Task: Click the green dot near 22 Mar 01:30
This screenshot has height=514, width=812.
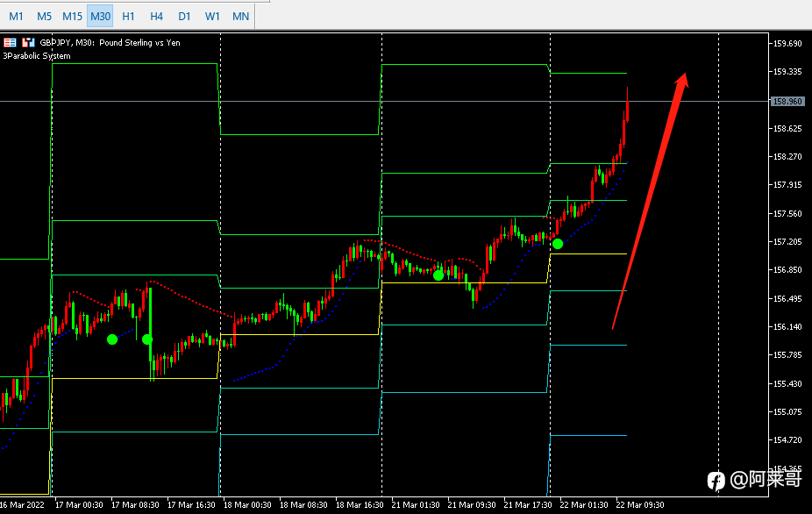Action: 557,244
